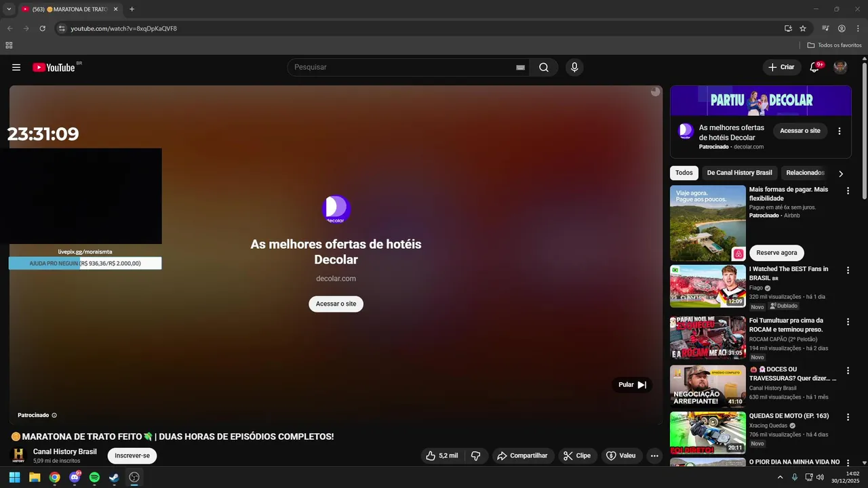Open I Watched The BEST Fans thumbnail
Image resolution: width=868 pixels, height=488 pixels.
708,286
